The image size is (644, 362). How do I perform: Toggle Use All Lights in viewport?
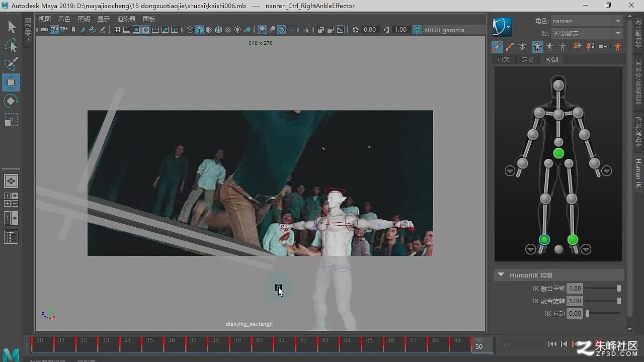pos(237,30)
